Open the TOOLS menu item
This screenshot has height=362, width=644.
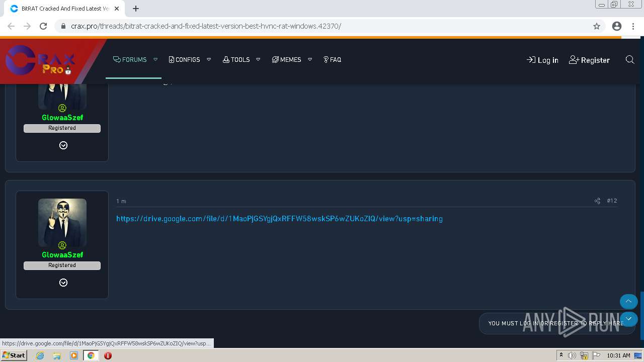[x=236, y=59]
